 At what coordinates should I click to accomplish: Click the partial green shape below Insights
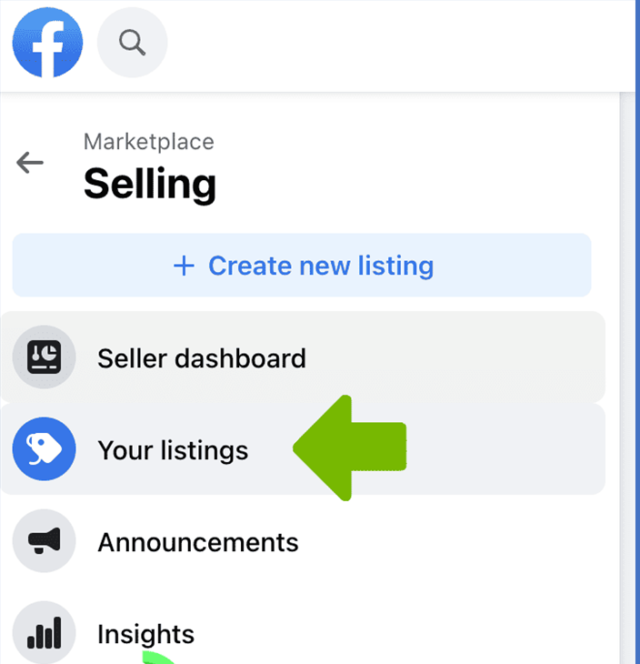point(156,658)
